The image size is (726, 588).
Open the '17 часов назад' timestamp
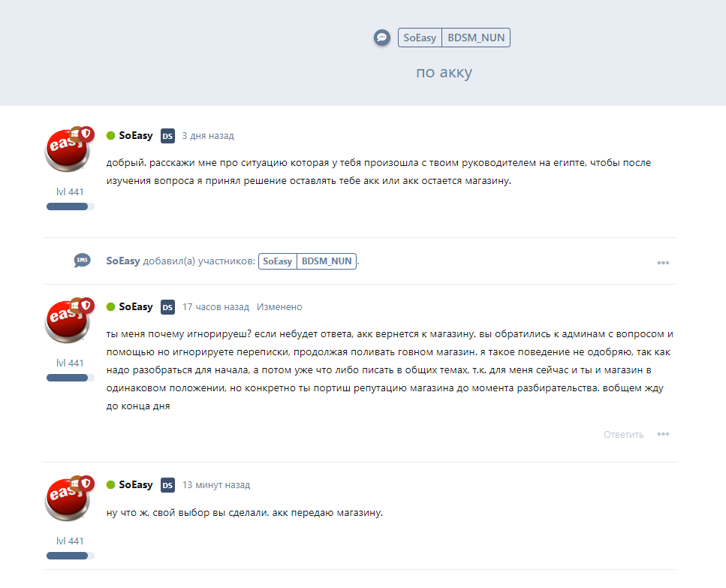click(215, 307)
